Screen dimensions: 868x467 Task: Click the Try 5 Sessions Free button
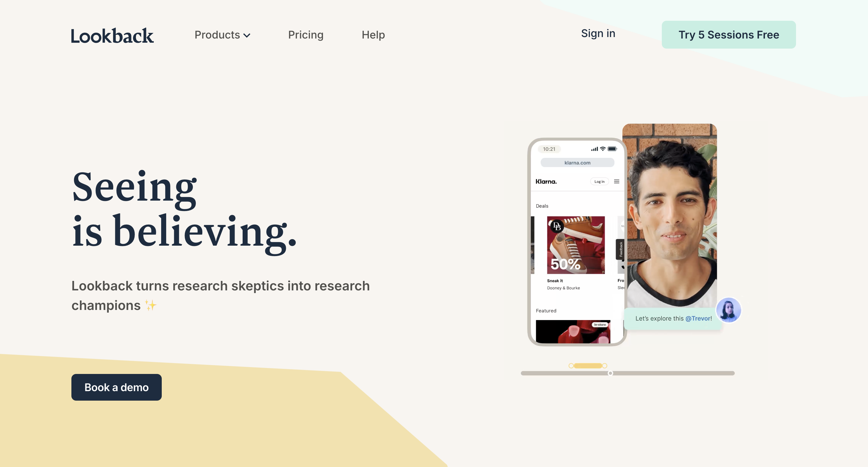[x=729, y=34]
